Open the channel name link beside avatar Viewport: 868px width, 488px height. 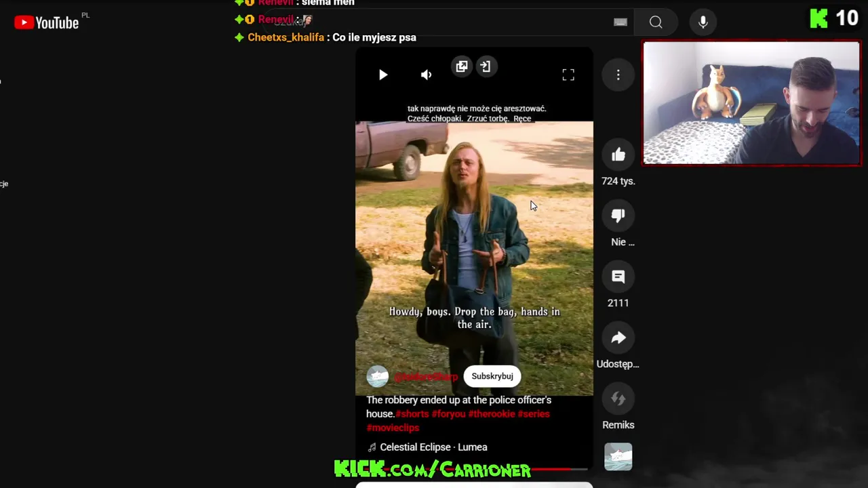(x=426, y=376)
